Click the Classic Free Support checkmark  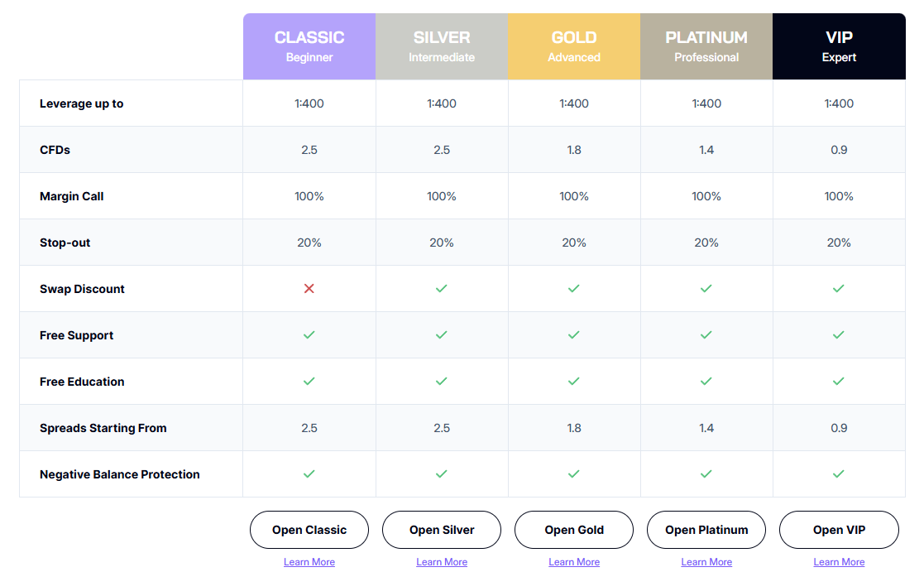pos(309,335)
